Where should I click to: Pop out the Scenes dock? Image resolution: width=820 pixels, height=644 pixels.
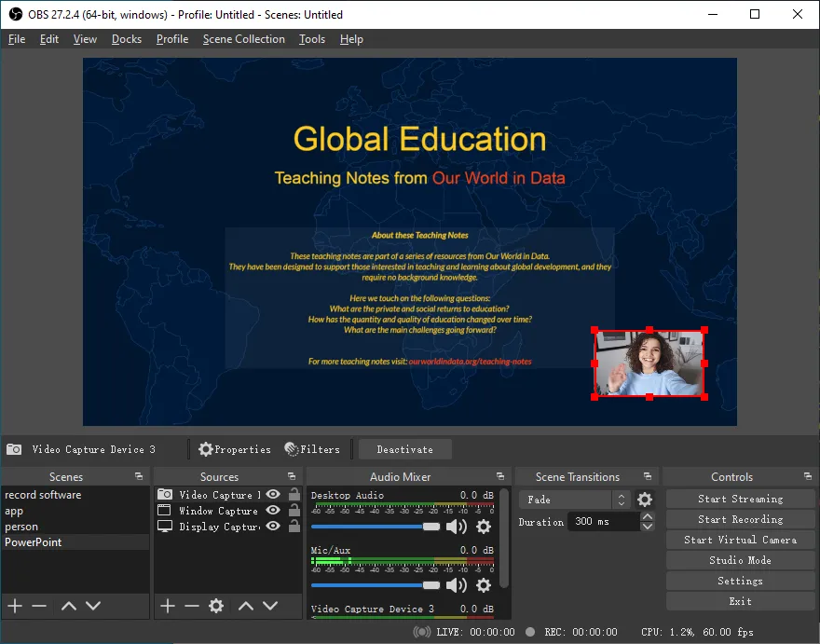[139, 476]
